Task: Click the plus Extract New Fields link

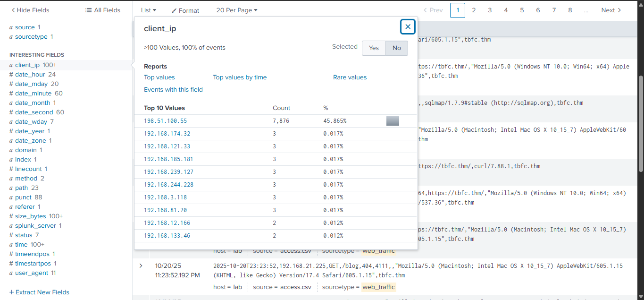Action: coord(39,292)
